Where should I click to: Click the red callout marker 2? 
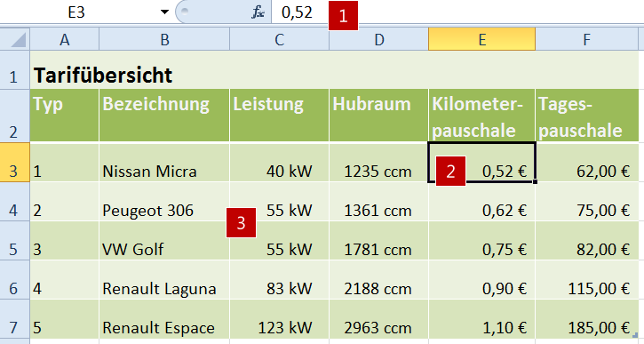coord(450,171)
